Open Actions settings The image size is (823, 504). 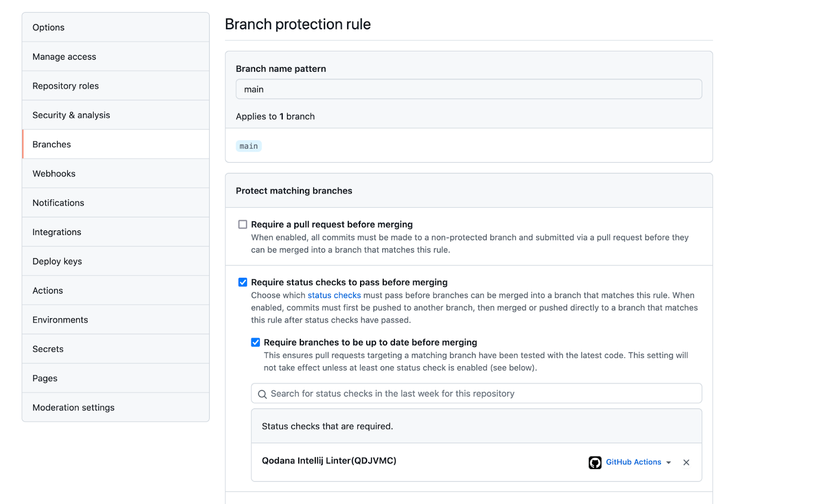click(x=115, y=291)
